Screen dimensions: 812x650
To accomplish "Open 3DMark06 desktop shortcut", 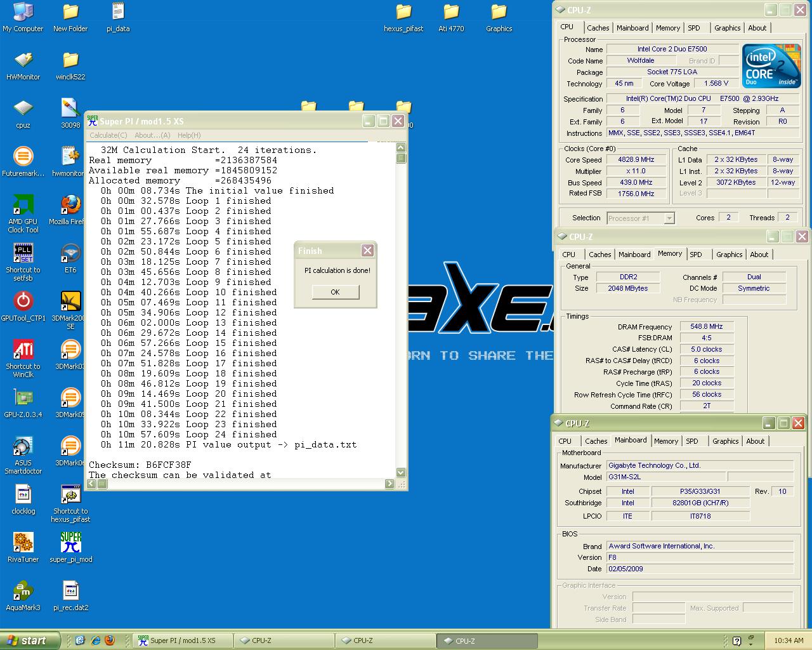I will (x=70, y=451).
